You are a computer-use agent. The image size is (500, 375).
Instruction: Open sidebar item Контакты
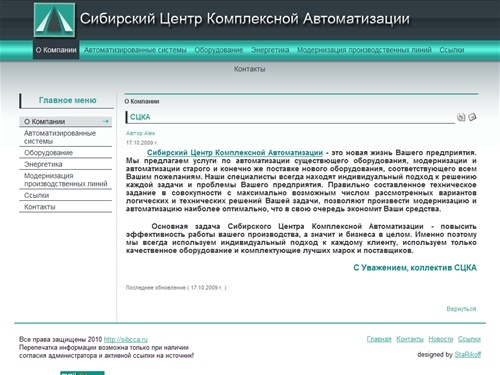66,207
